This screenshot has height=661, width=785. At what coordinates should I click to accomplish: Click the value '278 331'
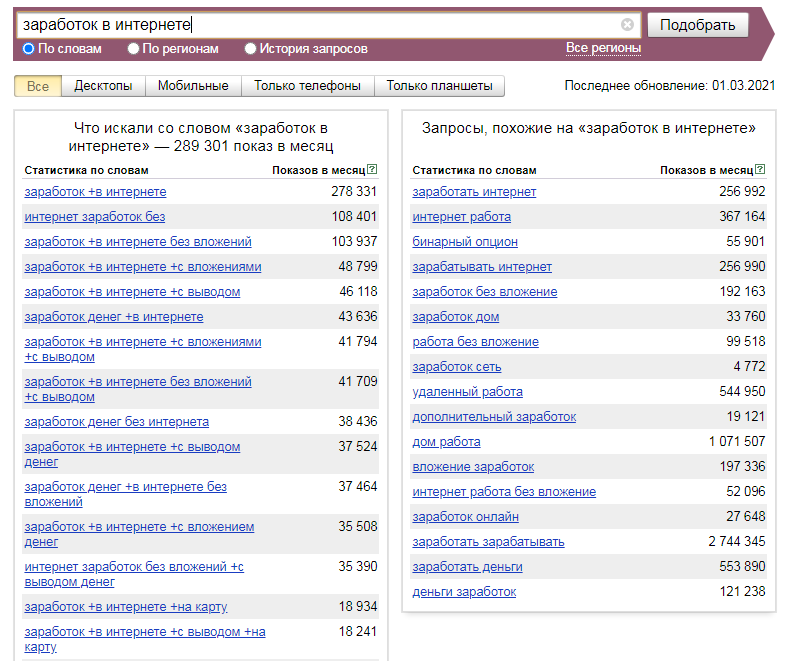point(354,191)
